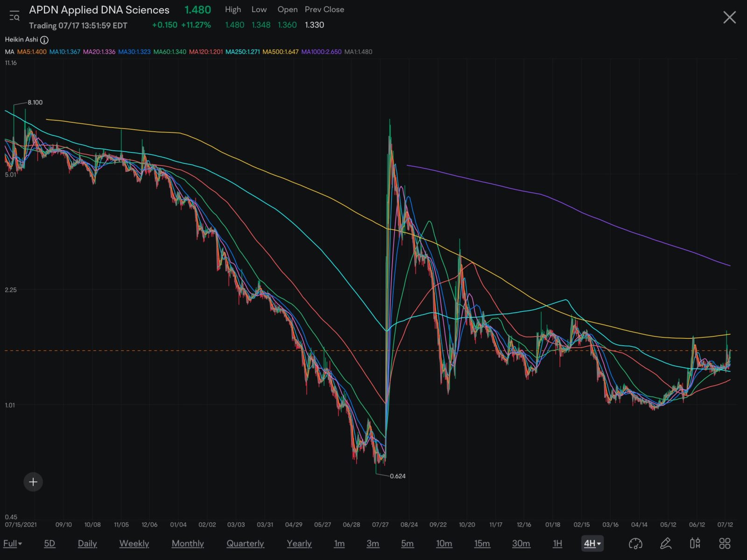Image resolution: width=747 pixels, height=560 pixels.
Task: Select the 1m interval
Action: (339, 543)
